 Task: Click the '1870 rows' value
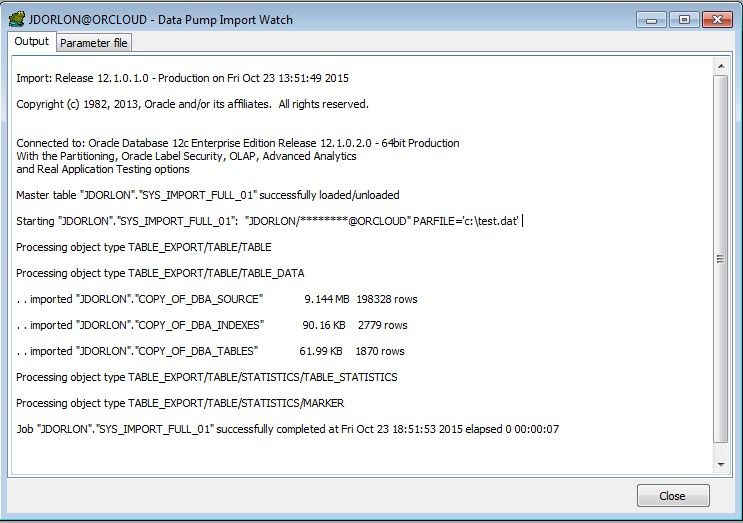point(380,352)
